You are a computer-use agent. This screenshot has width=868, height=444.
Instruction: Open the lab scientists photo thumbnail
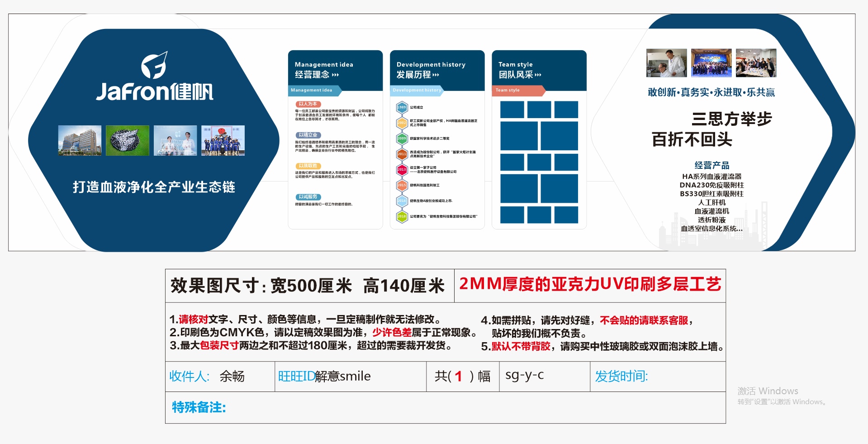(x=175, y=141)
